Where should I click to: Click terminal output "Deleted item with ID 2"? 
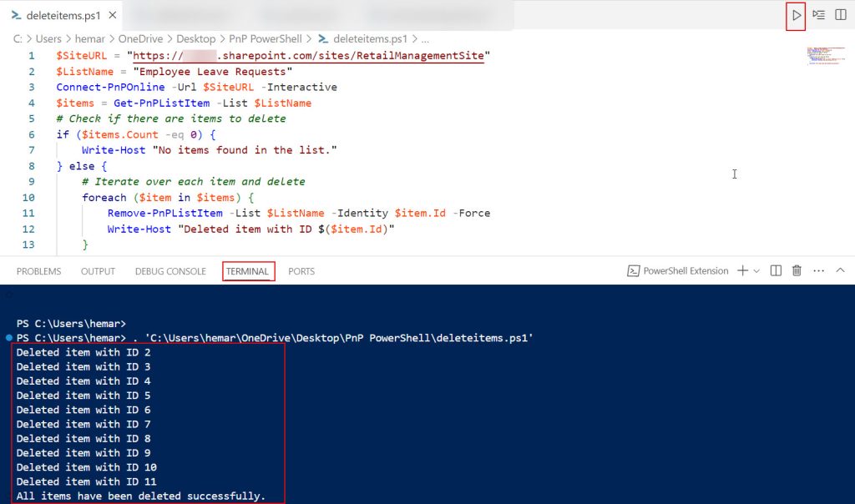coord(83,352)
